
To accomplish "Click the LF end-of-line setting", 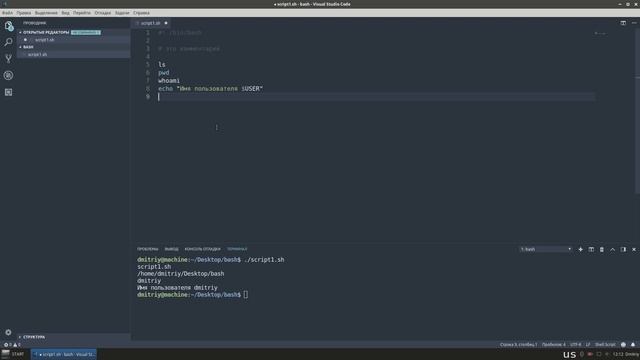I will coord(588,344).
